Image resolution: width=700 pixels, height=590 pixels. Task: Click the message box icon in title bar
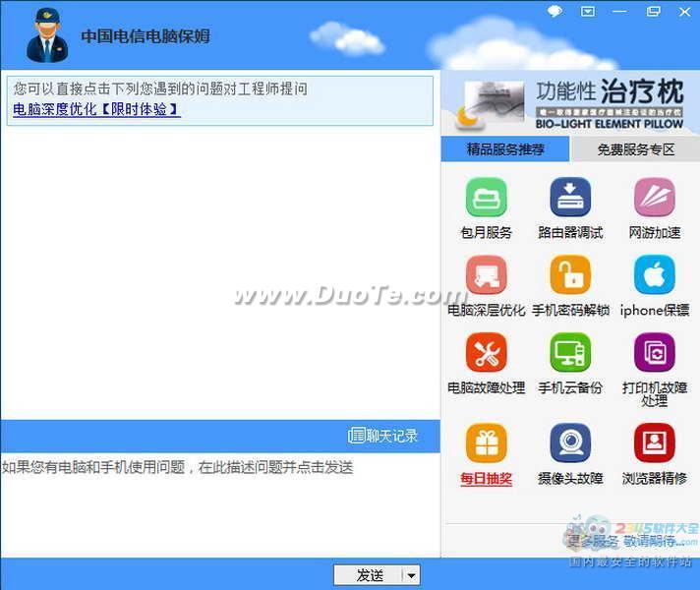coord(588,11)
